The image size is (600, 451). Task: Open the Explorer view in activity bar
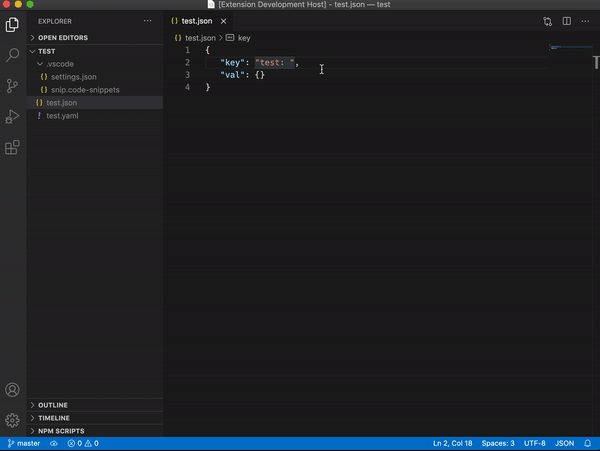[12, 25]
